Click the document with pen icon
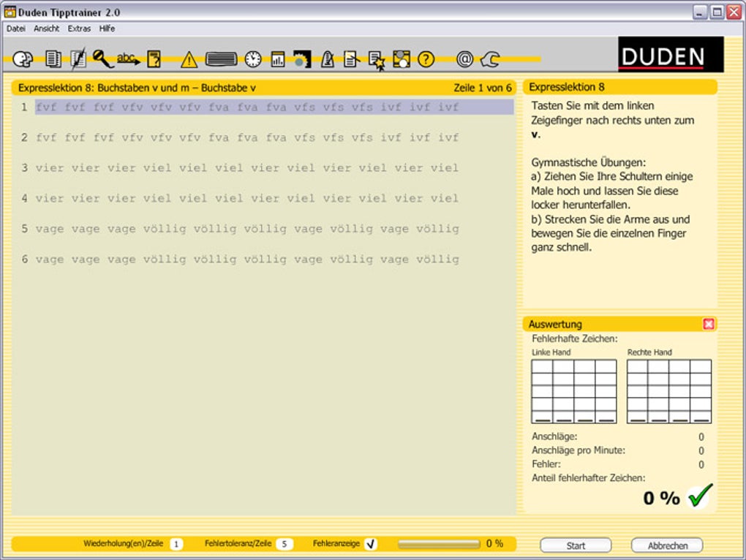Image resolution: width=746 pixels, height=560 pixels. click(78, 59)
